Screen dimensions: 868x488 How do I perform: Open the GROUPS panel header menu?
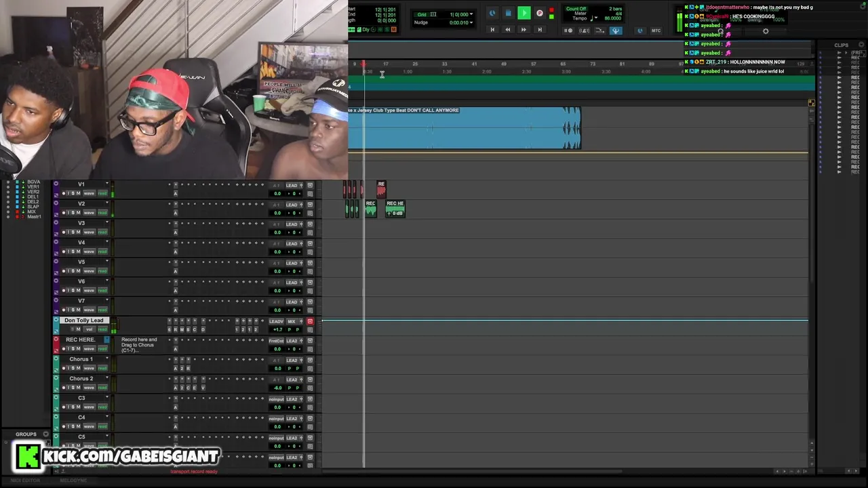[46, 434]
